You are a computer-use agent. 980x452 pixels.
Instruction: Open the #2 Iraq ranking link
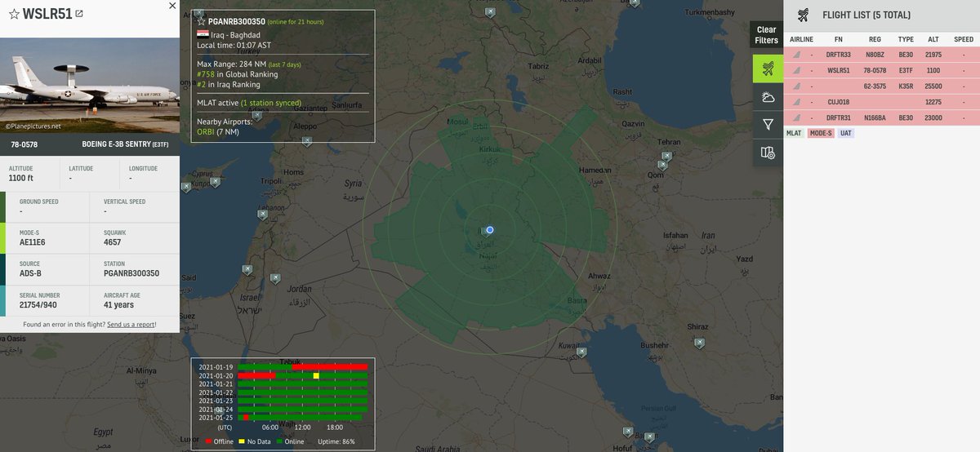[x=202, y=84]
